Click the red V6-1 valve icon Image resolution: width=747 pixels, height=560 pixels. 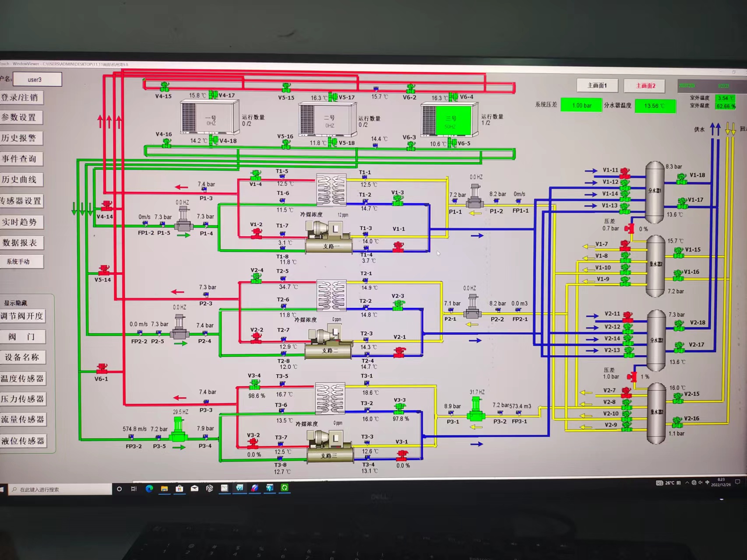click(102, 368)
